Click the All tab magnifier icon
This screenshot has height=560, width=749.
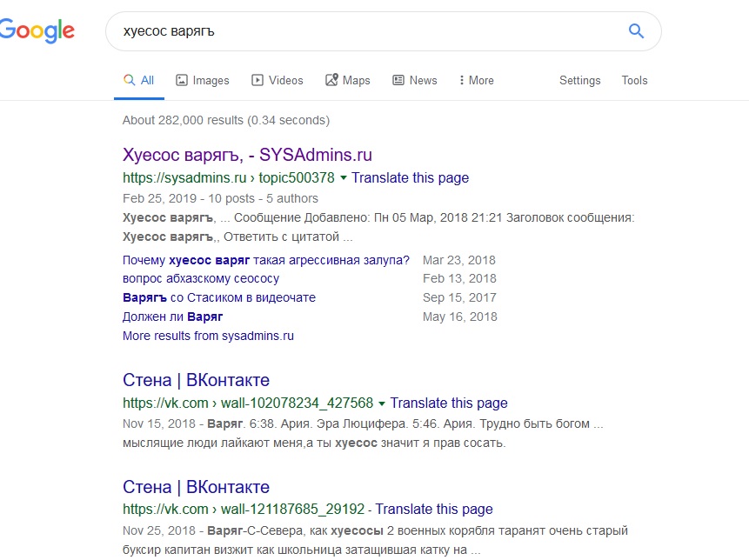click(129, 80)
